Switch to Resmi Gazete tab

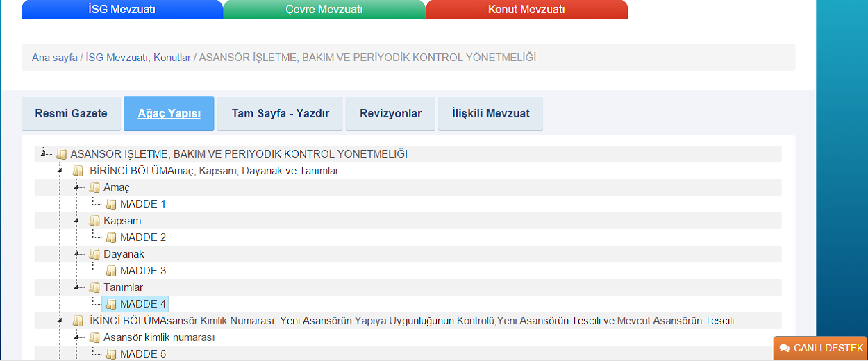pos(72,114)
